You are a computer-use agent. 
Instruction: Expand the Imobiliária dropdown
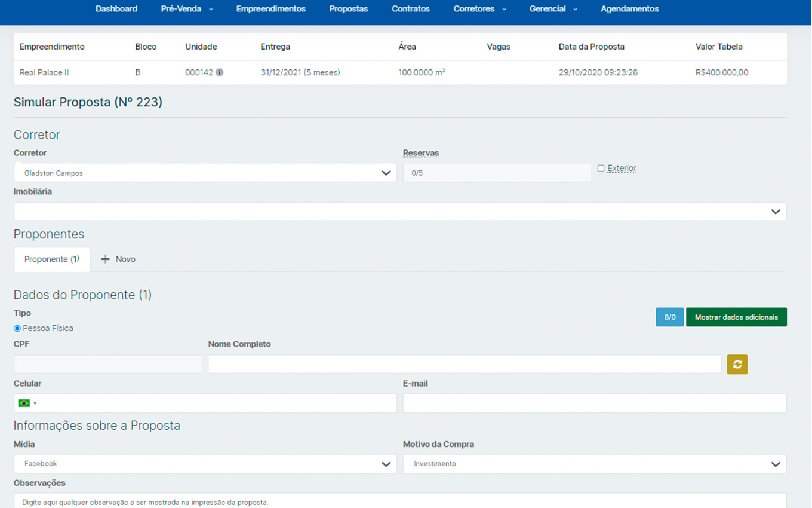tap(399, 212)
